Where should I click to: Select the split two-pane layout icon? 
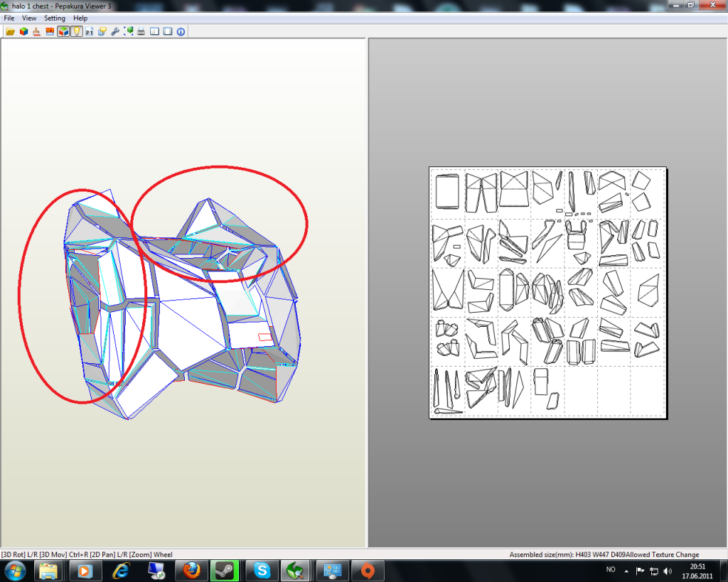click(154, 31)
